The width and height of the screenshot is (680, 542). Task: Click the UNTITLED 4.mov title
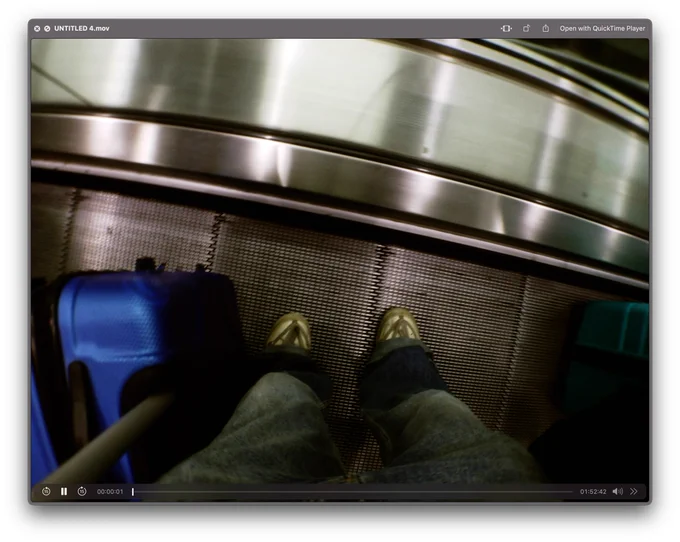pyautogui.click(x=82, y=29)
